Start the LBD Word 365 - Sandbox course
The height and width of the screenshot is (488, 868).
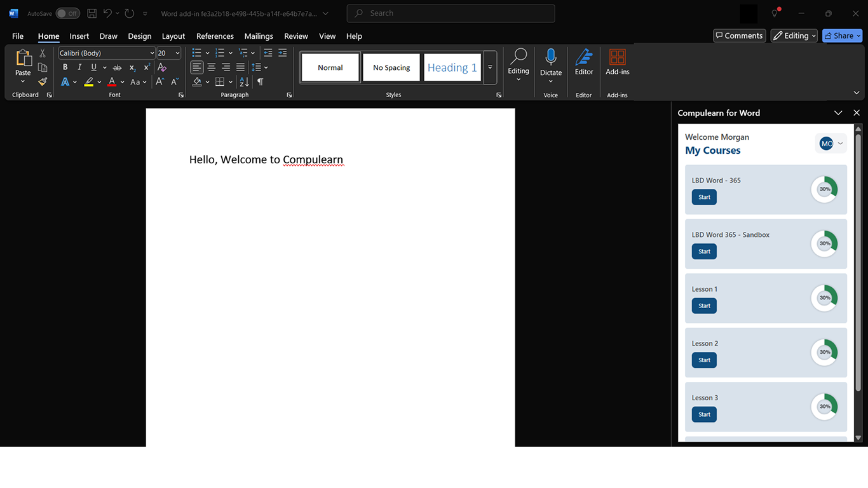(x=704, y=252)
